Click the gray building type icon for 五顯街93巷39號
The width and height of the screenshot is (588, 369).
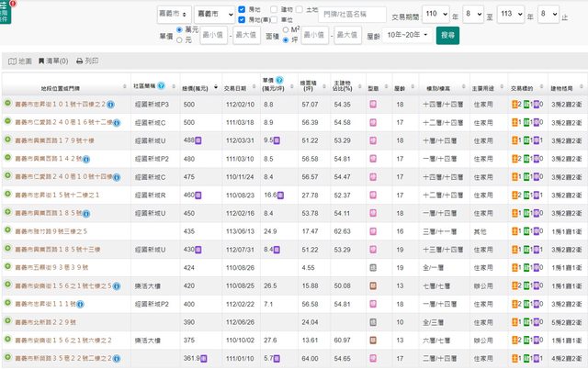click(x=373, y=269)
